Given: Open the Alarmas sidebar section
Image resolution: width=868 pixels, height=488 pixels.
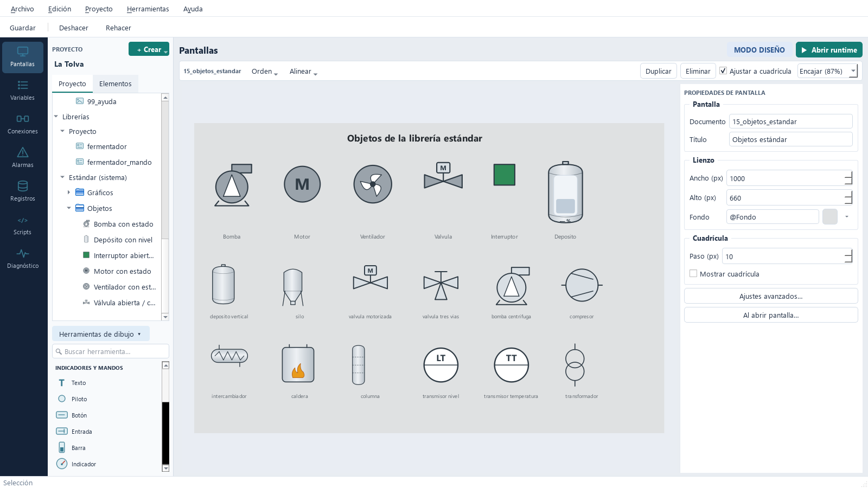Looking at the screenshot, I should (23, 158).
